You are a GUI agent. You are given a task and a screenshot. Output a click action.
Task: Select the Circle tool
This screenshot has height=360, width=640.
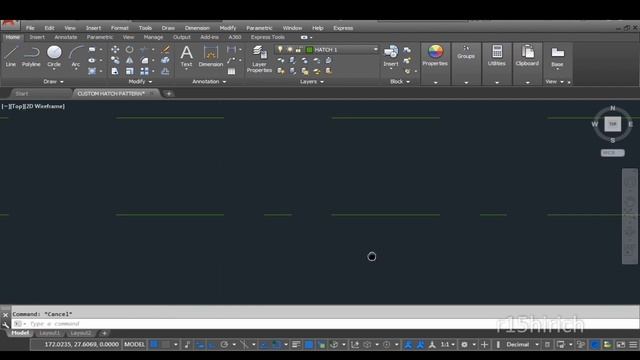click(x=54, y=56)
